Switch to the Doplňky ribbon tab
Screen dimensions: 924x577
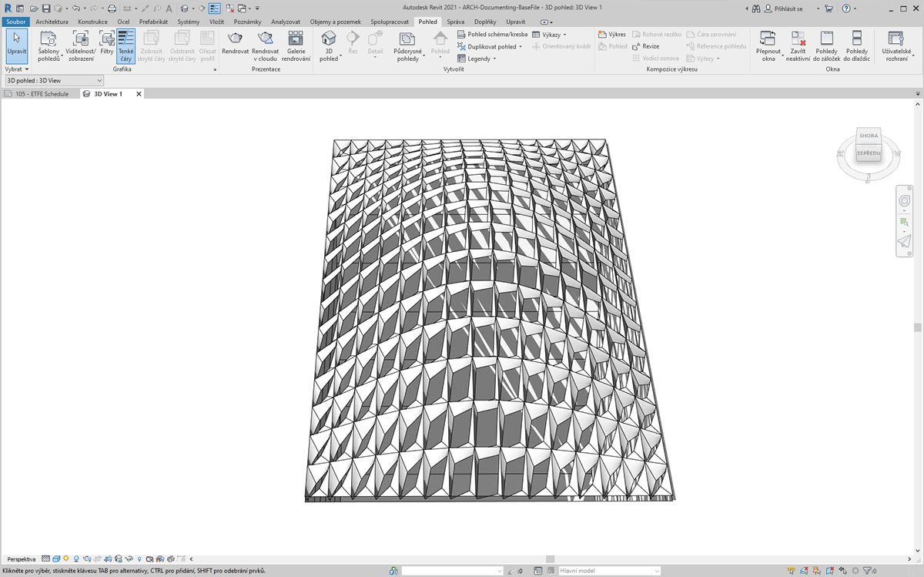pos(485,22)
